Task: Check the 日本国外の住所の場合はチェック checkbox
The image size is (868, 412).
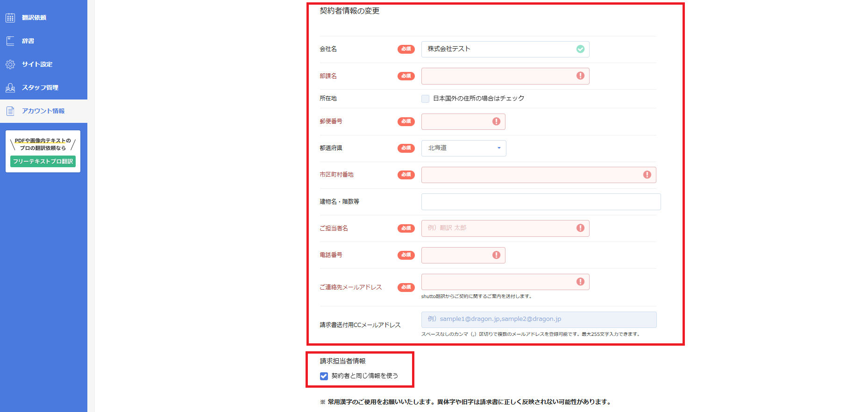Action: point(425,99)
